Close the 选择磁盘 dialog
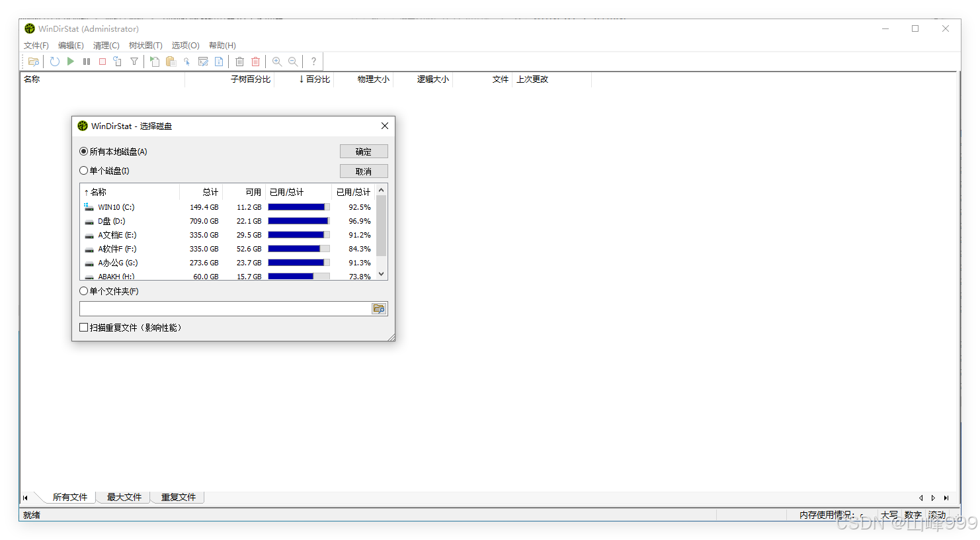This screenshot has height=540, width=980. [x=385, y=126]
